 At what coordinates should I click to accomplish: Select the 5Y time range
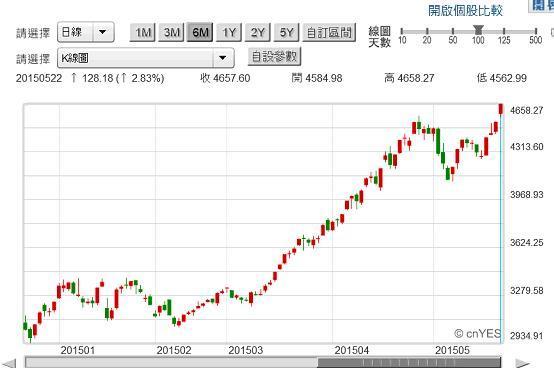click(287, 32)
